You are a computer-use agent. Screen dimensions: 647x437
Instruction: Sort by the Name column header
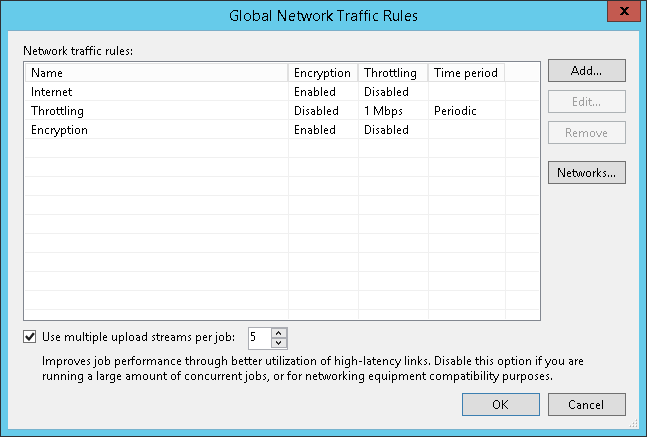(x=155, y=73)
